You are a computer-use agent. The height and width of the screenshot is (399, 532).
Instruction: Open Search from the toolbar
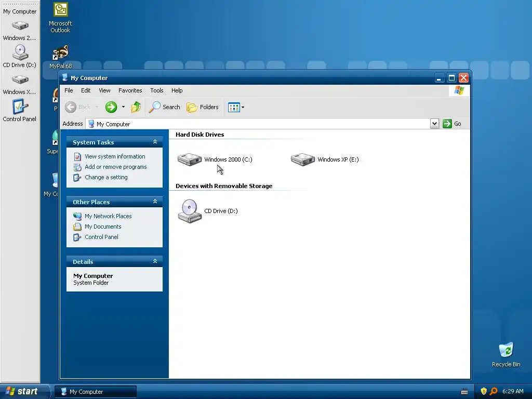(x=165, y=107)
